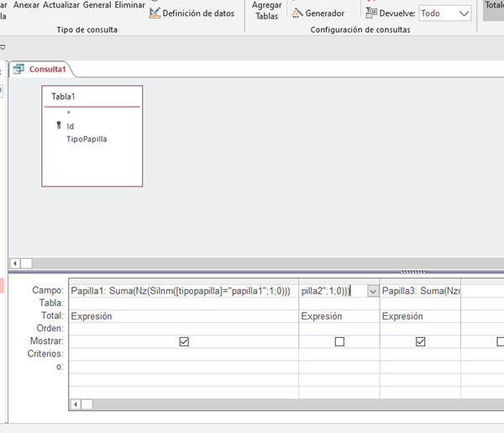The width and height of the screenshot is (504, 433).
Task: Click the Agregar Tablas button
Action: tap(266, 10)
